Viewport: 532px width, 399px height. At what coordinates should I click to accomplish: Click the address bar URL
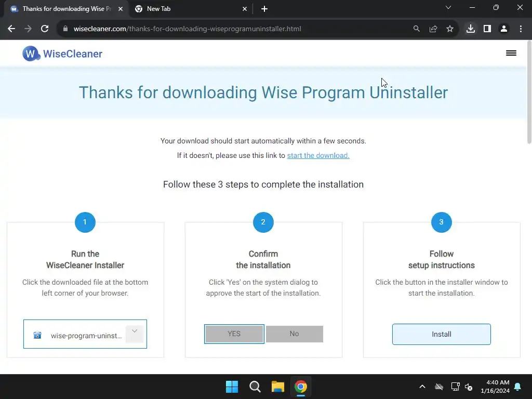187,29
